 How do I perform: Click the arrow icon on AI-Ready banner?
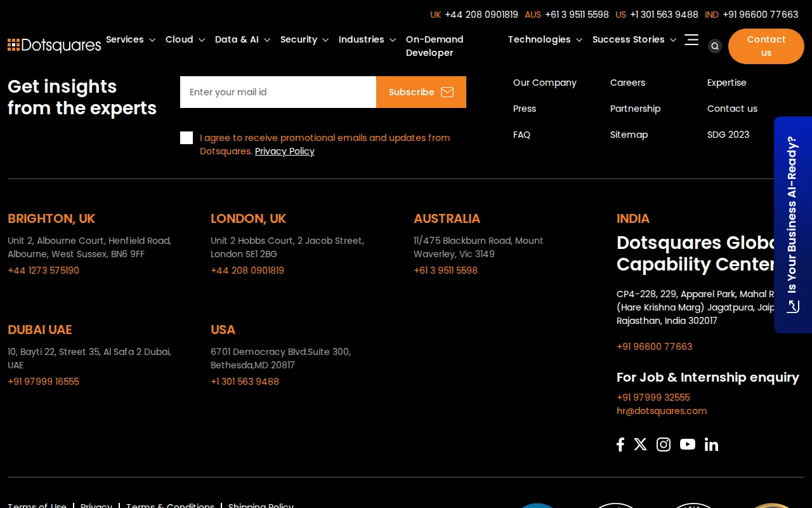[x=793, y=306]
